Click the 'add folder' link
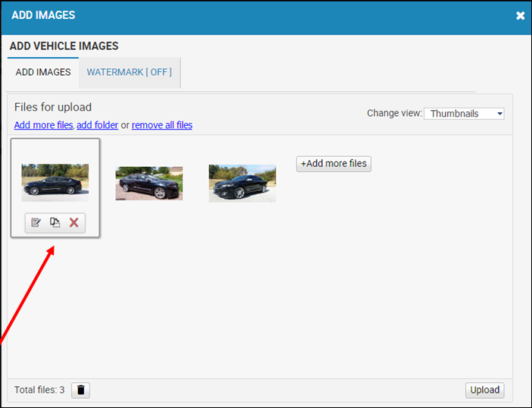This screenshot has height=408, width=532. click(x=97, y=125)
